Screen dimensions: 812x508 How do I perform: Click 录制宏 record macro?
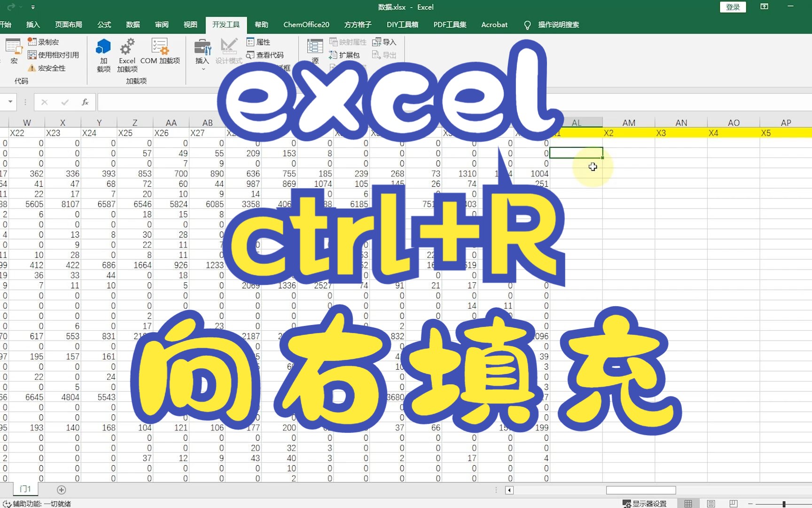point(43,42)
